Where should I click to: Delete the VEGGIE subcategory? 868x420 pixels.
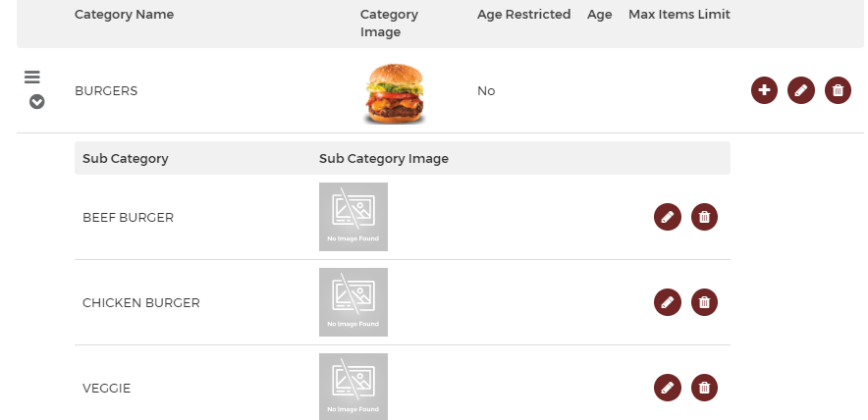(704, 388)
